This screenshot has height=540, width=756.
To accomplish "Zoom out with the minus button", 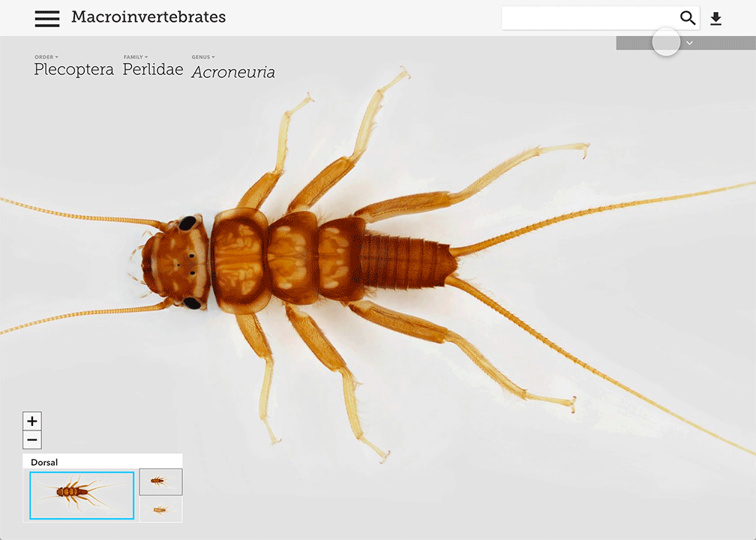I will 32,439.
